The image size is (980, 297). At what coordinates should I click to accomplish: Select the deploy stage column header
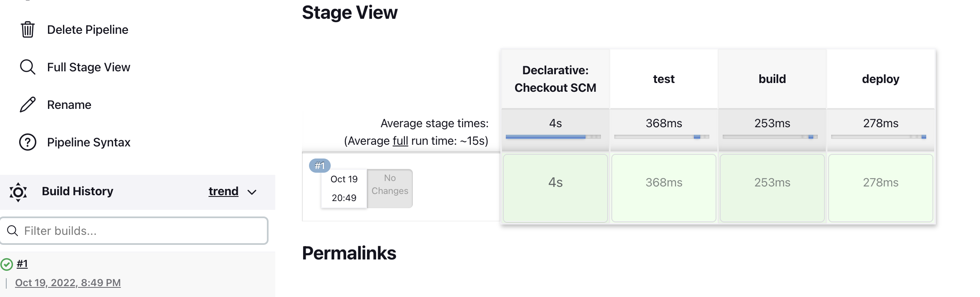[x=880, y=78]
